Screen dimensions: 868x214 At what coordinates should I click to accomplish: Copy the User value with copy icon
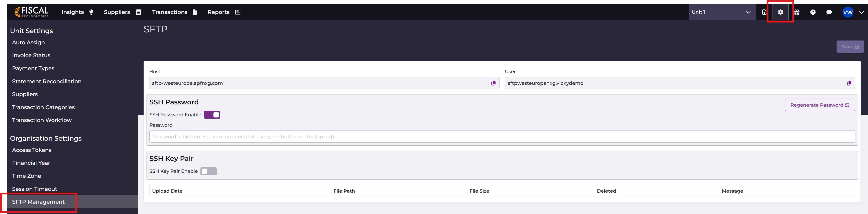point(849,83)
